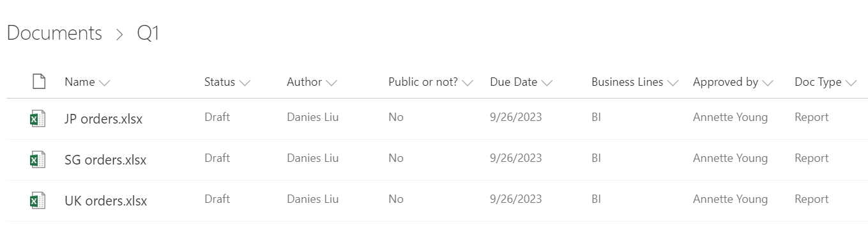Open the JP orders.xlsx file
Viewport: 868px width, 240px height.
click(103, 119)
